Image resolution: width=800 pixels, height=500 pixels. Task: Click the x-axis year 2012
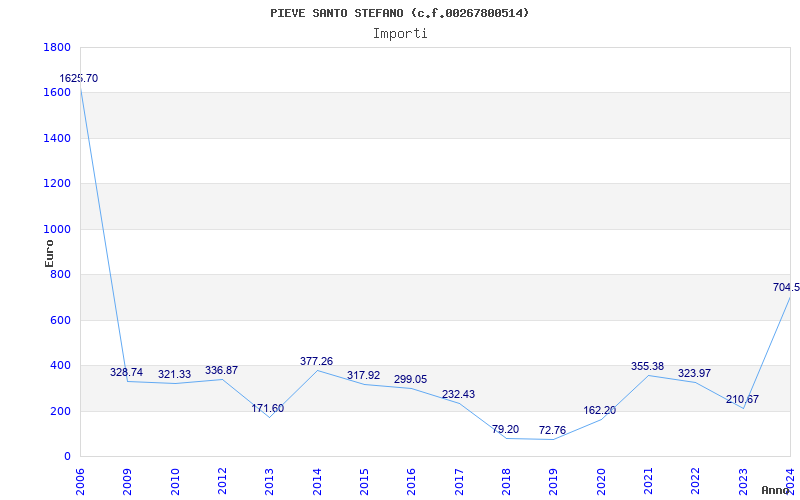pyautogui.click(x=222, y=482)
